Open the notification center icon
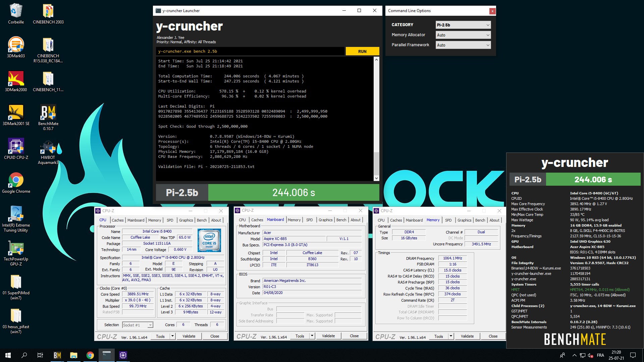Image resolution: width=644 pixels, height=362 pixels. tap(633, 355)
